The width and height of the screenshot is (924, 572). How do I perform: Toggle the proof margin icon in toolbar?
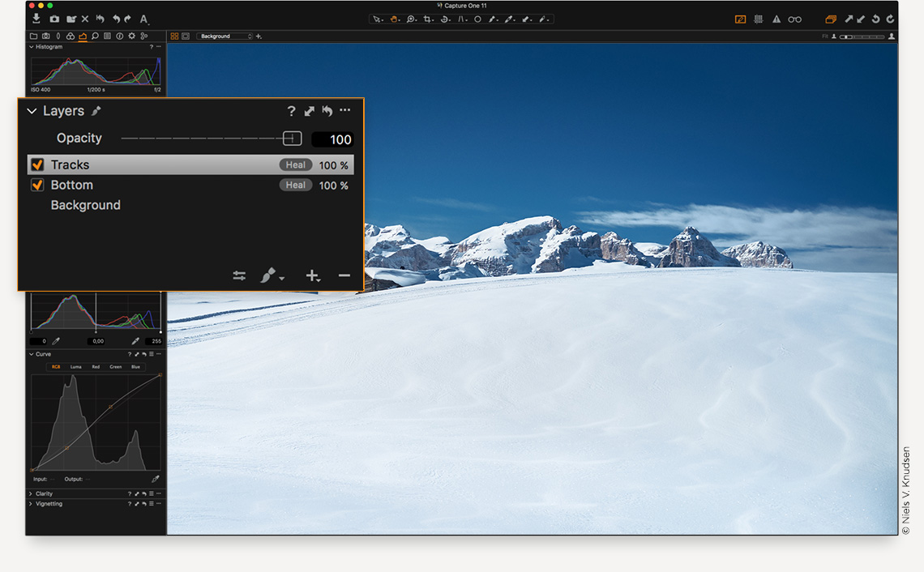tap(740, 19)
